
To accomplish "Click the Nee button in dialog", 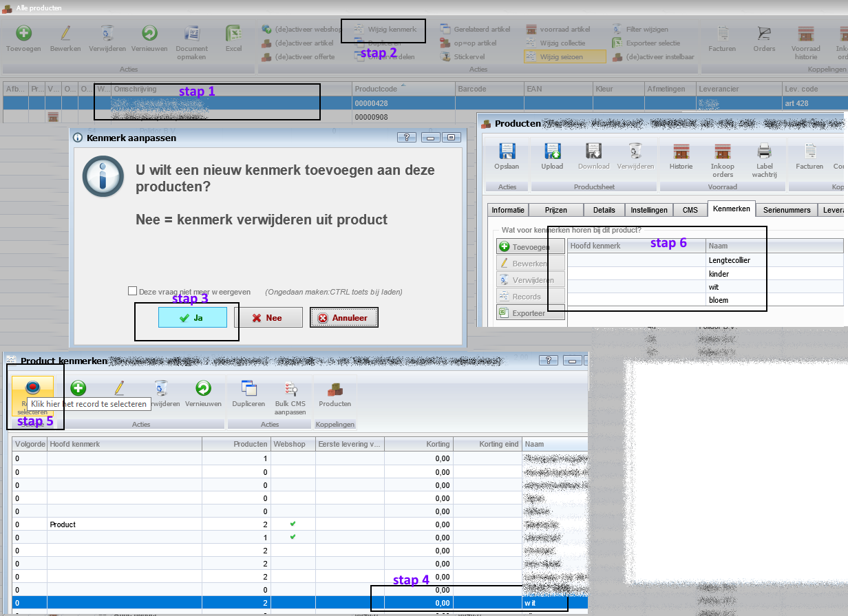I will pyautogui.click(x=268, y=317).
